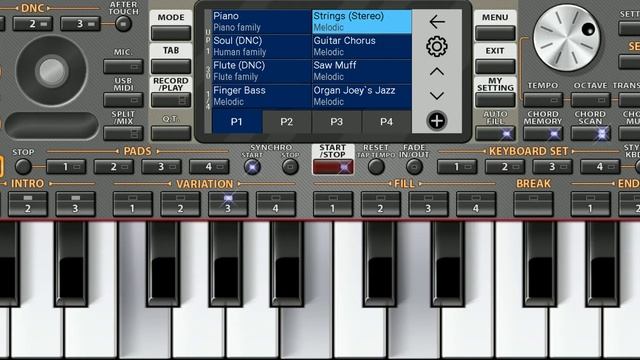
Task: Trigger PADS button 3
Action: click(x=161, y=167)
